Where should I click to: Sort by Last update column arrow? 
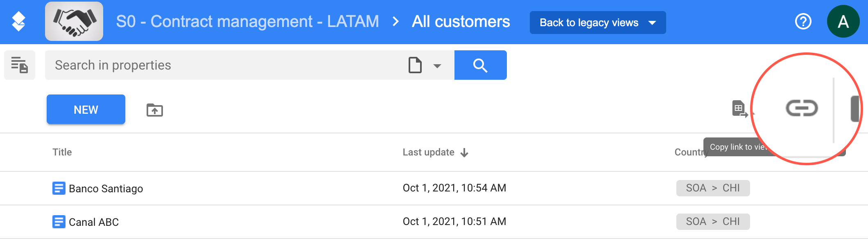coord(464,153)
